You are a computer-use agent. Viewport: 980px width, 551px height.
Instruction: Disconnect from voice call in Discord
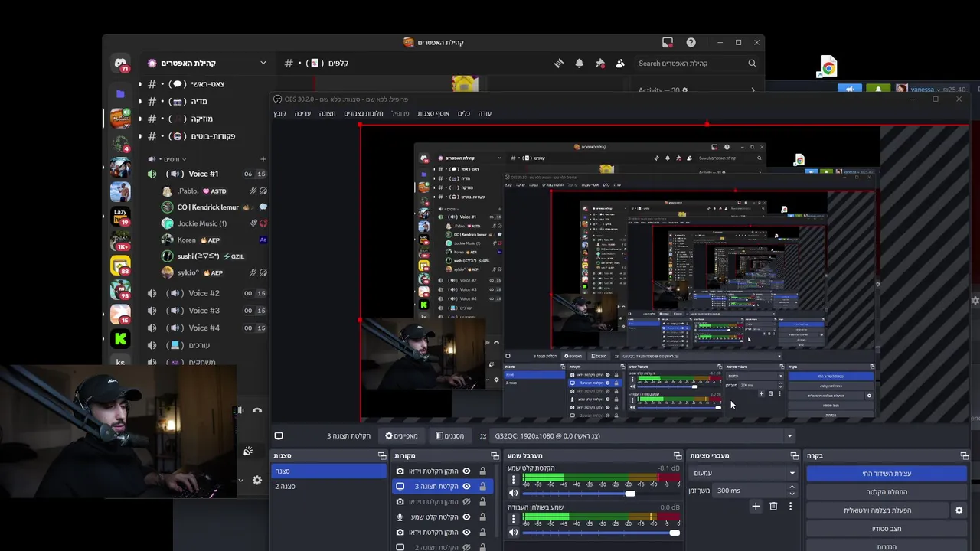tap(257, 411)
